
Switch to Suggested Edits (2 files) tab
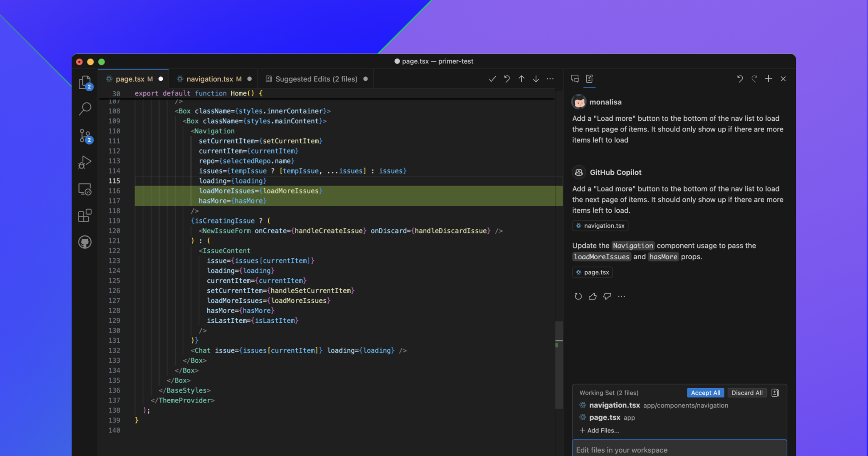click(x=316, y=79)
